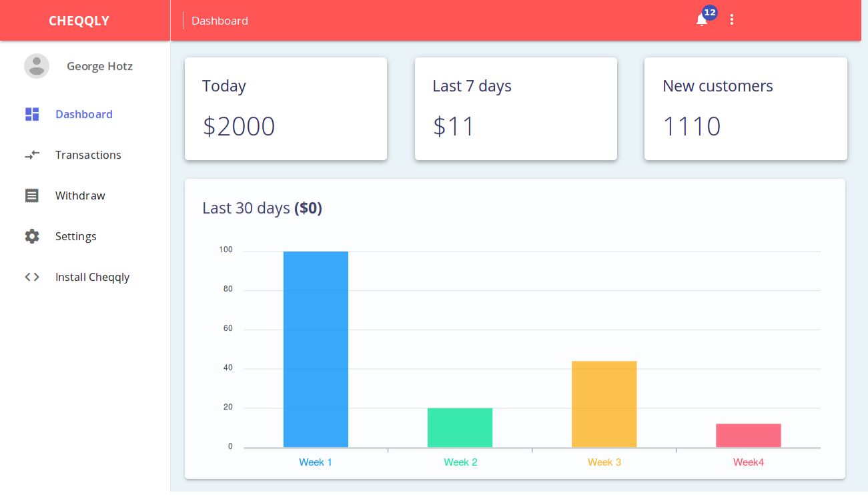
Task: Click the Install Cheqqly code icon
Action: click(32, 277)
